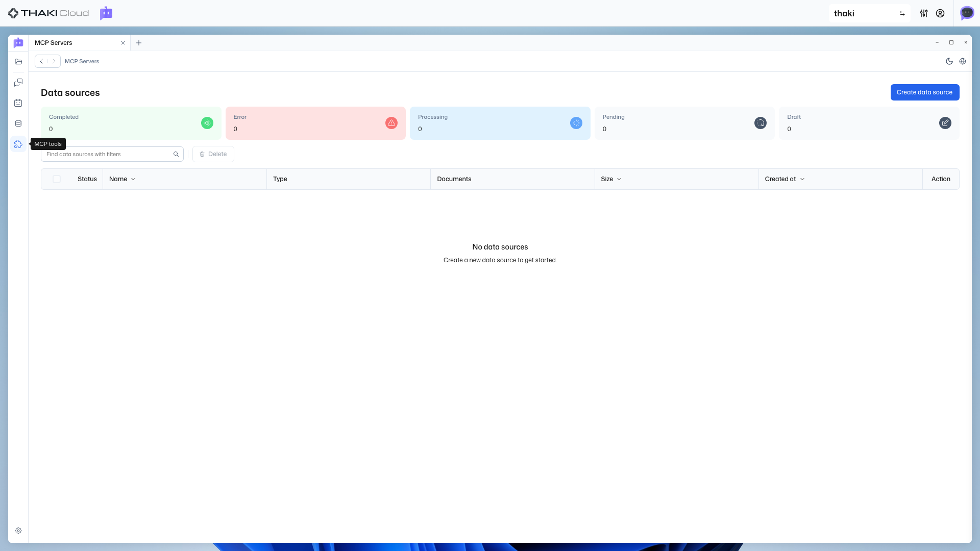Focus the Find data sources search field

[x=107, y=154]
